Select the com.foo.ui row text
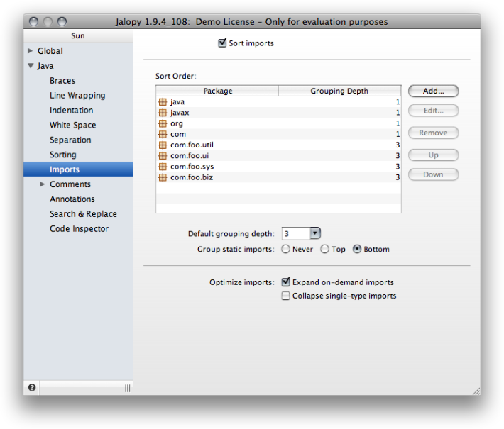Viewport: 504px width, 429px height. click(190, 156)
